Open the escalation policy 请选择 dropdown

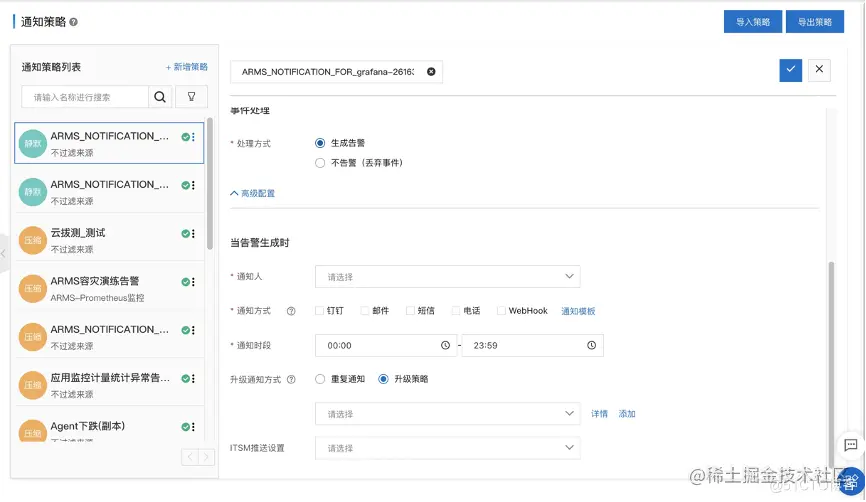tap(447, 414)
